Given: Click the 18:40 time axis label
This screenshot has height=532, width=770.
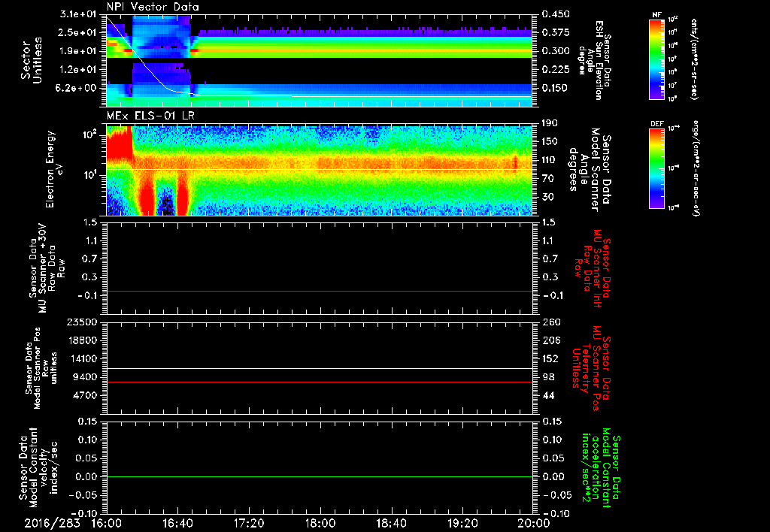Looking at the screenshot, I should coord(391,523).
